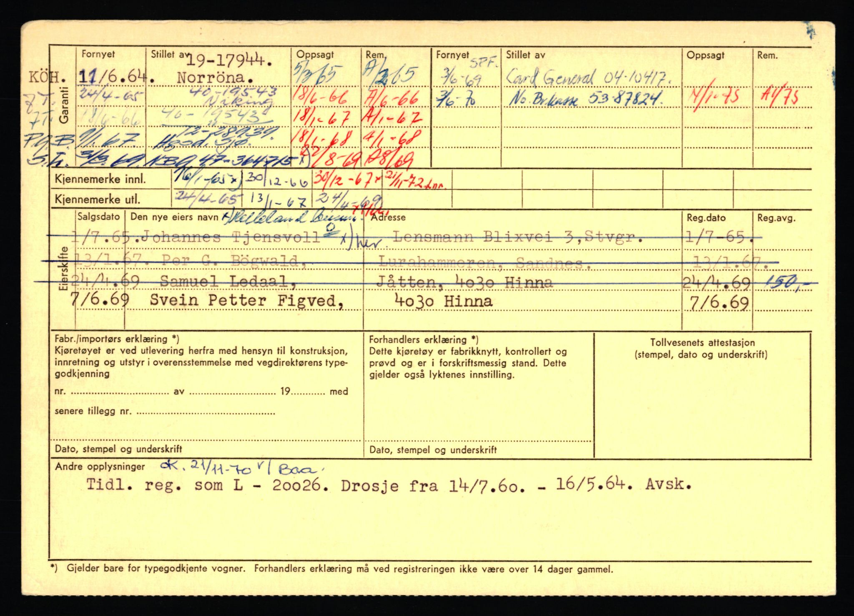Click the footnote about typegodkjente vogner
This screenshot has width=854, height=616.
[x=332, y=568]
